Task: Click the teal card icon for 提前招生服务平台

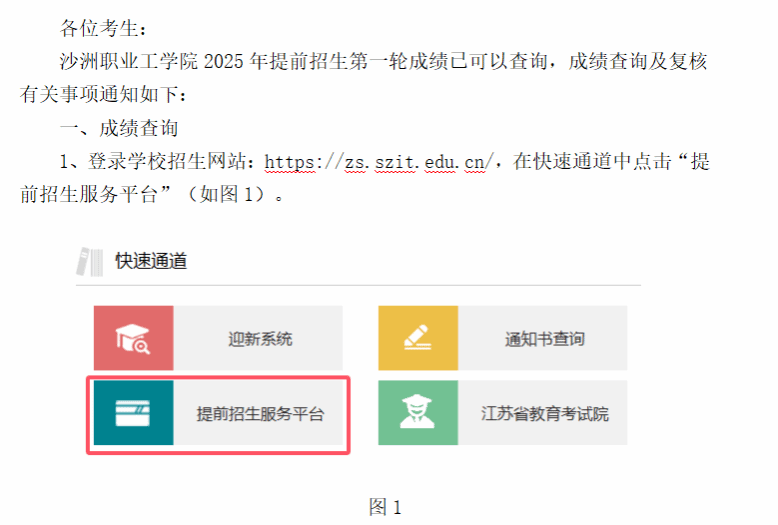Action: [133, 413]
